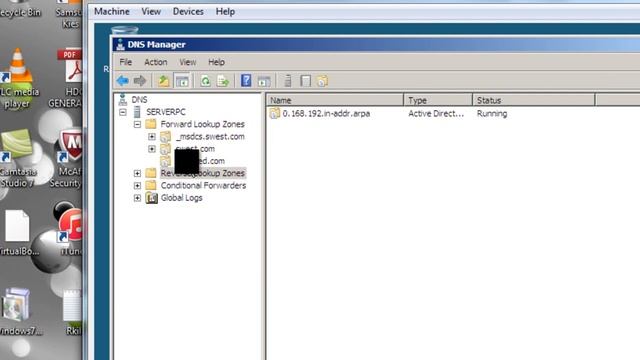Select the Global Logs label
Viewport: 640px width, 360px height.
point(182,198)
